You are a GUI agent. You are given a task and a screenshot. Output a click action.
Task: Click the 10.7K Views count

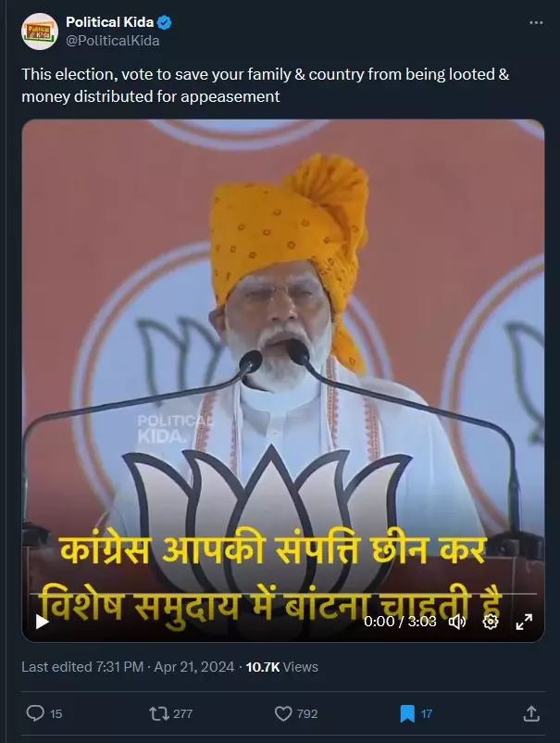(x=282, y=667)
